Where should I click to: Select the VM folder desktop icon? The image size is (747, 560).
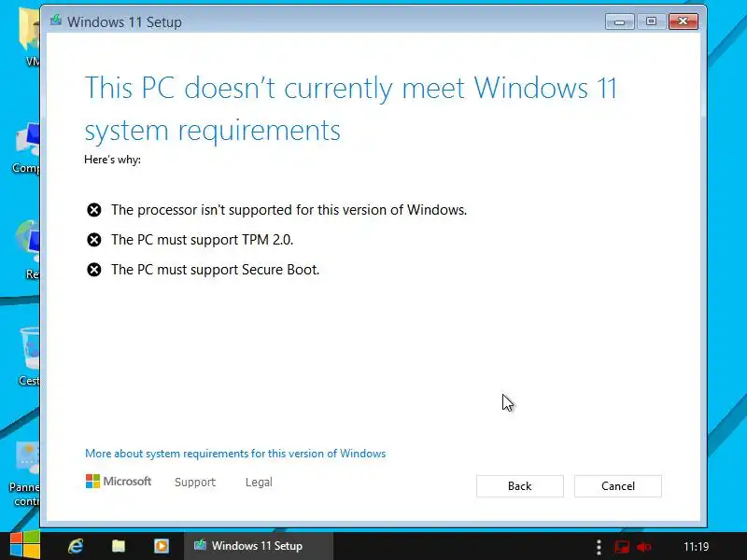click(x=30, y=37)
